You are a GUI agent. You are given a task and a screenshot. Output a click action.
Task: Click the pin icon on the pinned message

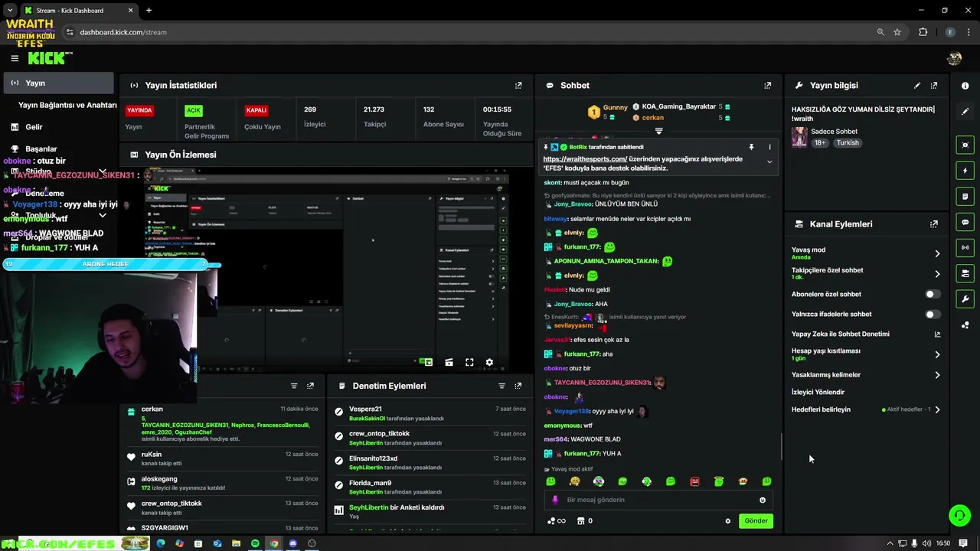[x=751, y=147]
